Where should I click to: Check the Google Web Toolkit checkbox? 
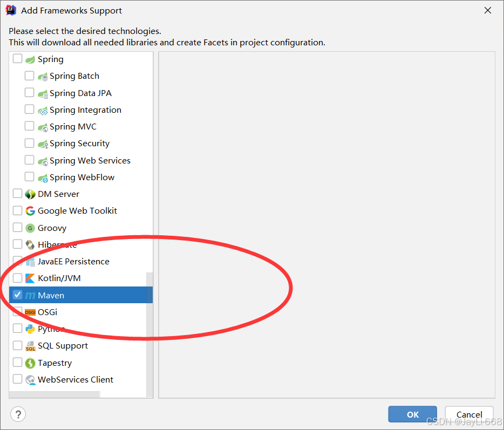pos(17,210)
